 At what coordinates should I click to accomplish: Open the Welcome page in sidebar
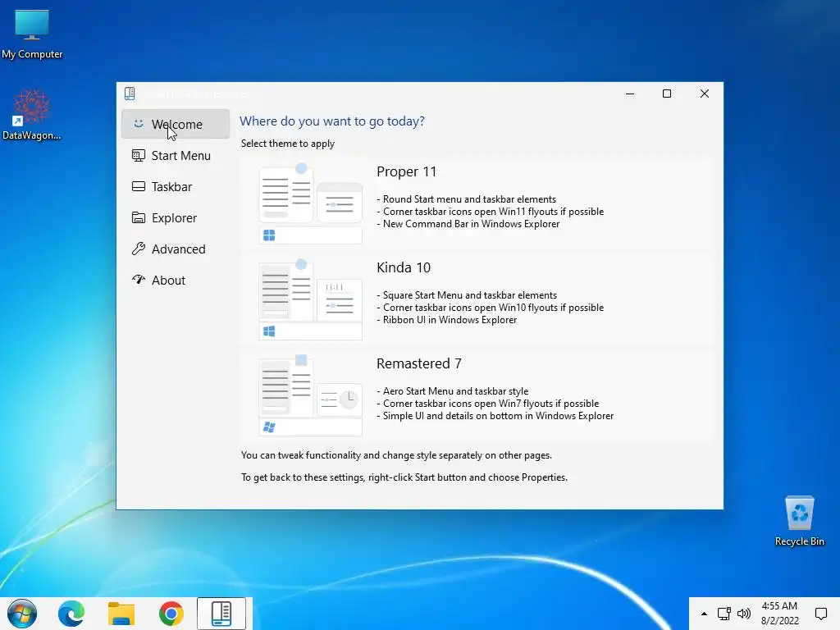(176, 125)
